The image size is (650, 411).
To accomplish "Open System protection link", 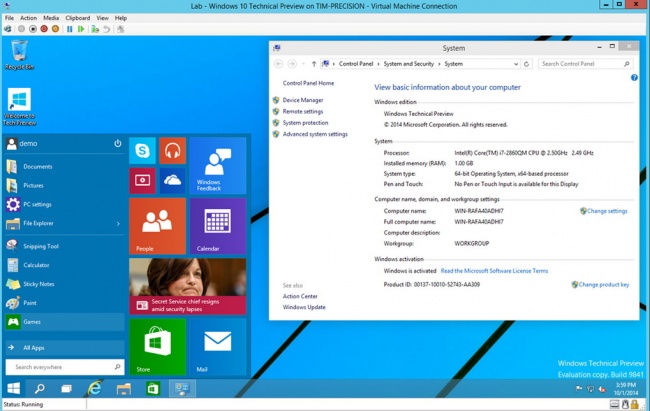I will pyautogui.click(x=305, y=123).
